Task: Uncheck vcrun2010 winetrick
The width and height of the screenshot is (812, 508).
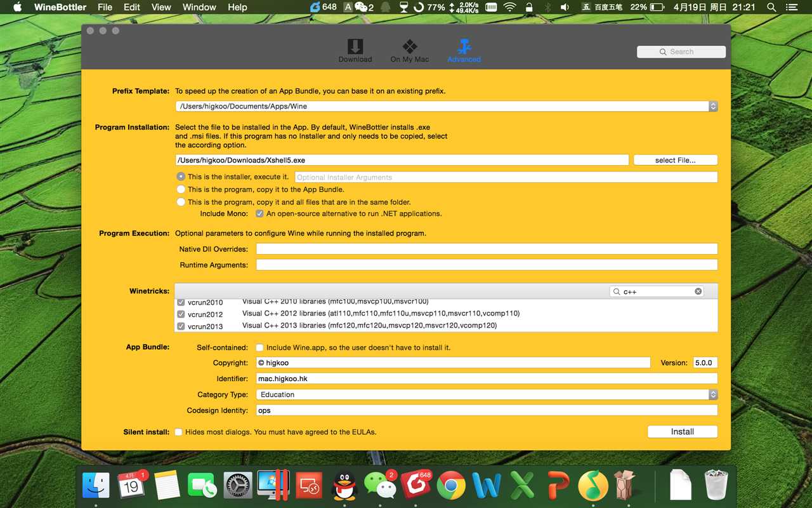Action: (x=181, y=302)
